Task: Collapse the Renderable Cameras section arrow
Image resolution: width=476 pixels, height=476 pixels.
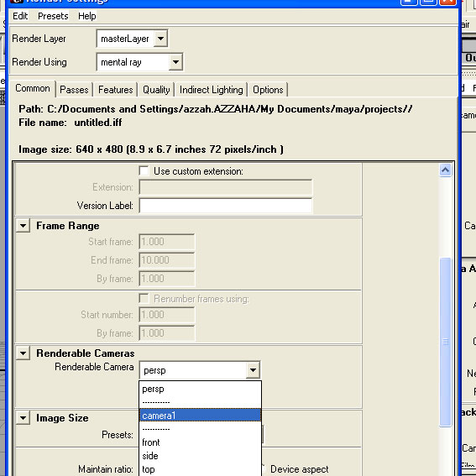Action: [23, 353]
